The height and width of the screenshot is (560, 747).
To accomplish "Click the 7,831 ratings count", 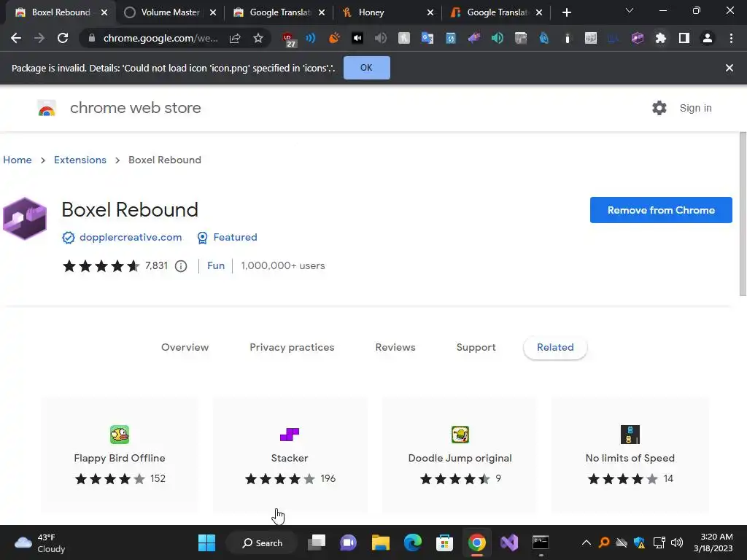I will (x=156, y=265).
